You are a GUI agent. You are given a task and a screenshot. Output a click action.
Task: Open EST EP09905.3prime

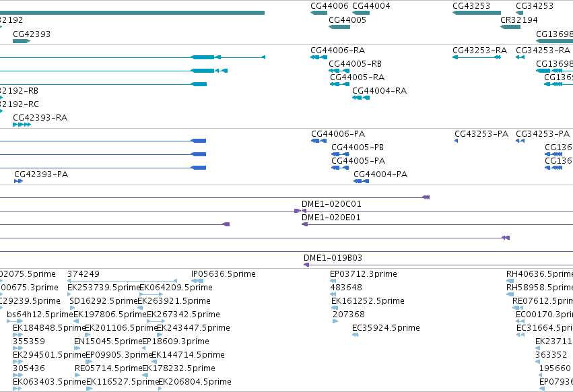[x=119, y=356]
